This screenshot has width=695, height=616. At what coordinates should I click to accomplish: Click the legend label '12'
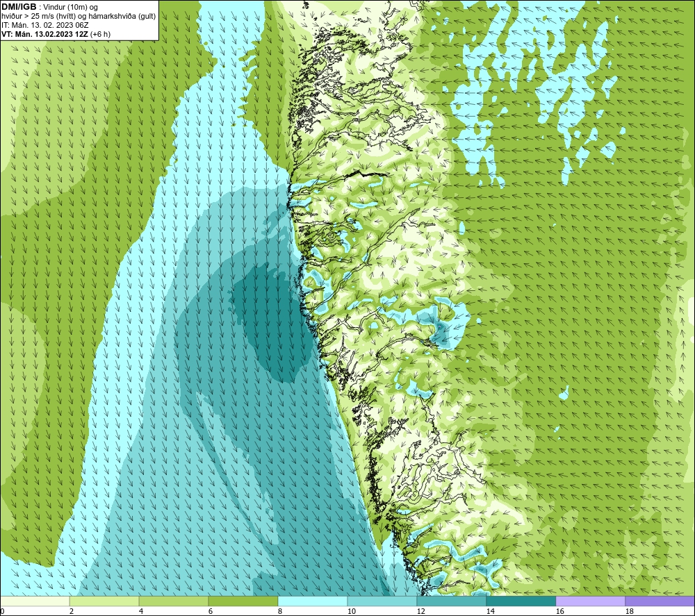[x=421, y=612]
